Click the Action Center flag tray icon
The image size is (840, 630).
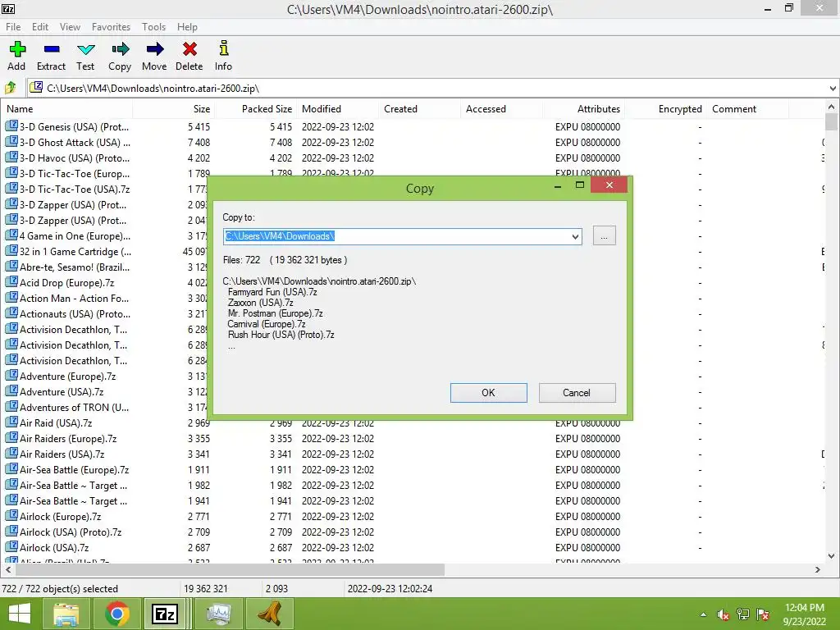(x=763, y=614)
